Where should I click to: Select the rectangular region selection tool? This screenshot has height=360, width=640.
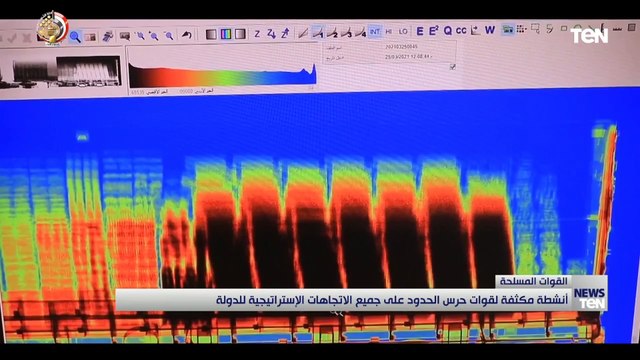coord(536,29)
